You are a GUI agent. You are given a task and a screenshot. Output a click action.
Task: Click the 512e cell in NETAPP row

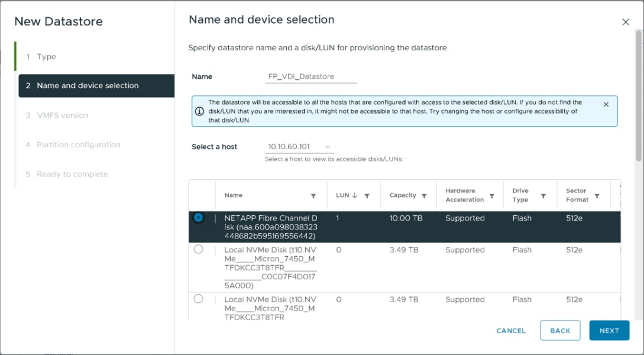coord(574,218)
